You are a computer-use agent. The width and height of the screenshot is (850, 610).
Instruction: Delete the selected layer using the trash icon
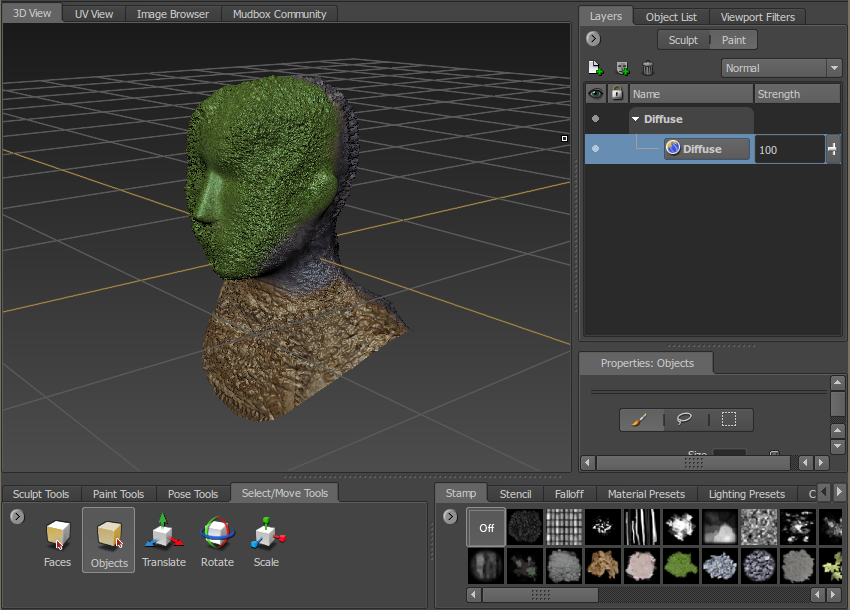click(647, 68)
